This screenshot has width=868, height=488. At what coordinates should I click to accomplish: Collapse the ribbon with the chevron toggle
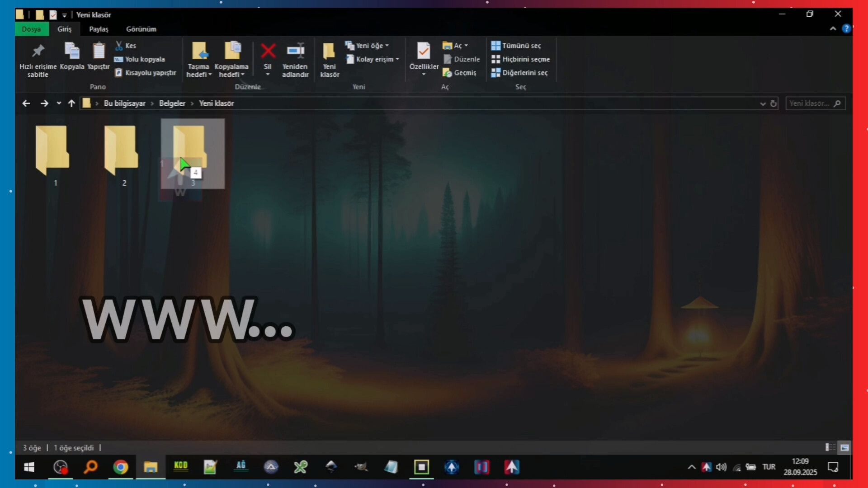click(833, 28)
